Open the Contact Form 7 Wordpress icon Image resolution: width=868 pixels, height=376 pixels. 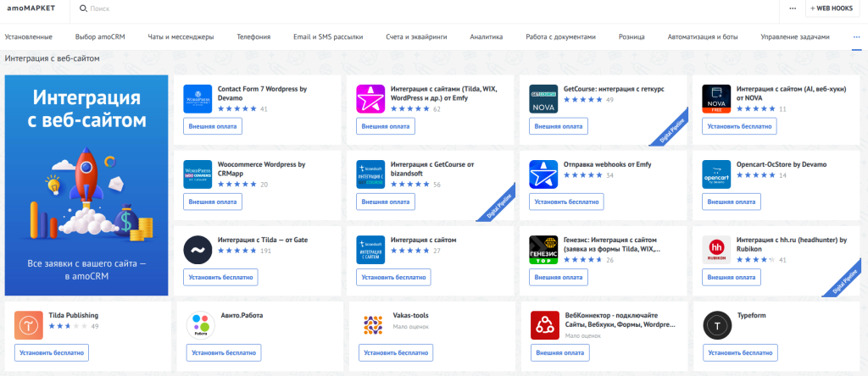[x=198, y=99]
